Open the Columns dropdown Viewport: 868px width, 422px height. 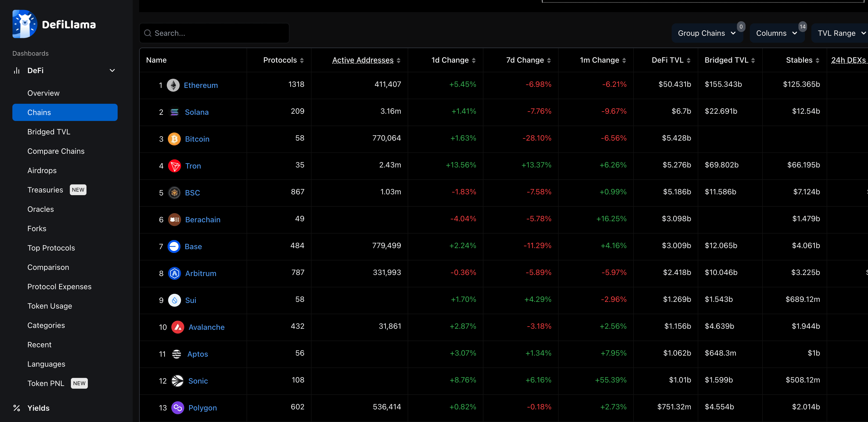777,33
